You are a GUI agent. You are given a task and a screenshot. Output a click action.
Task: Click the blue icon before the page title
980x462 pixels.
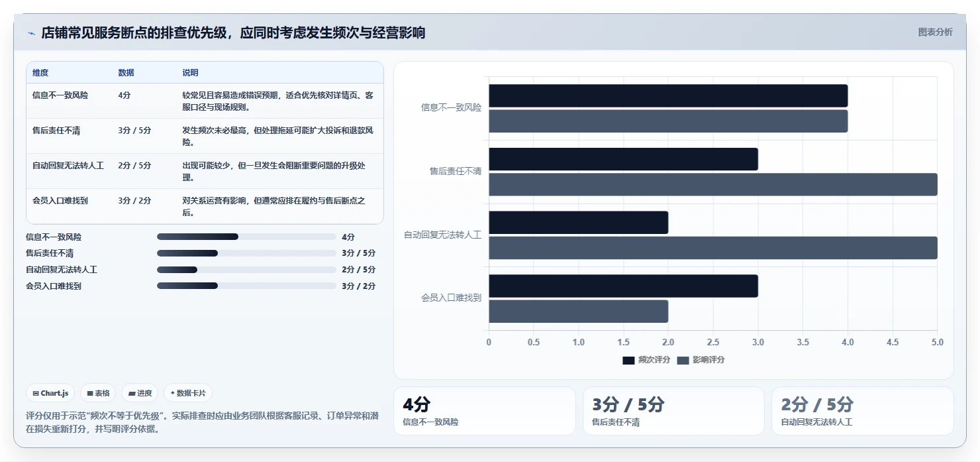coord(31,32)
